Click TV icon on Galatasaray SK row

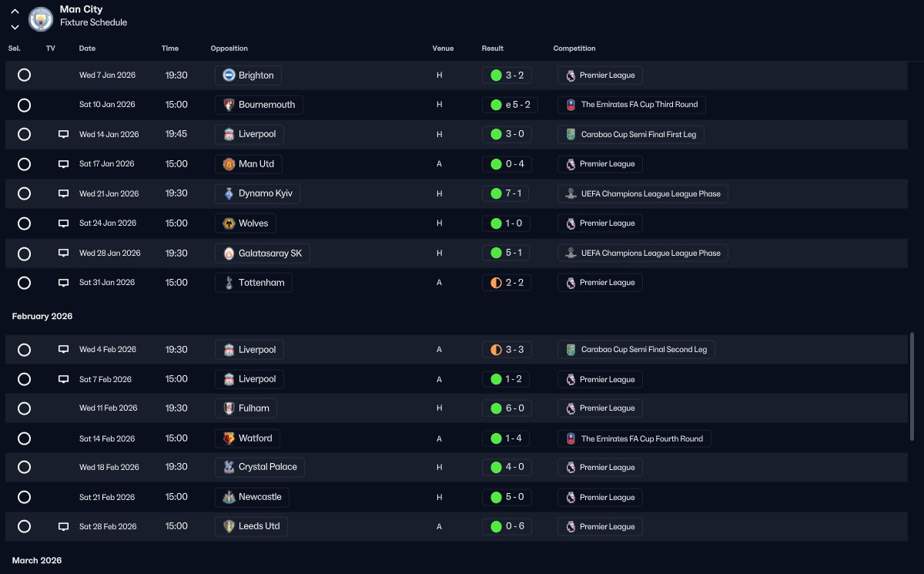tap(63, 253)
